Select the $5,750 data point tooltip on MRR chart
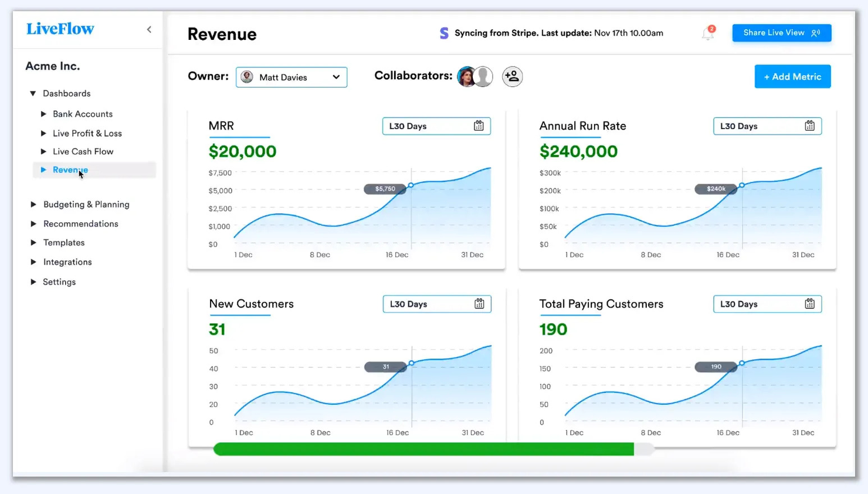The height and width of the screenshot is (494, 868). (x=385, y=189)
